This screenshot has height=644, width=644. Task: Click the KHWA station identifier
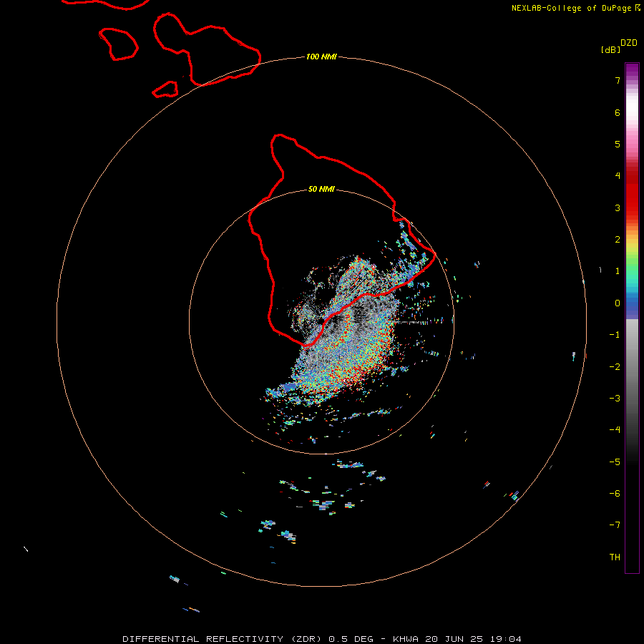[406, 639]
